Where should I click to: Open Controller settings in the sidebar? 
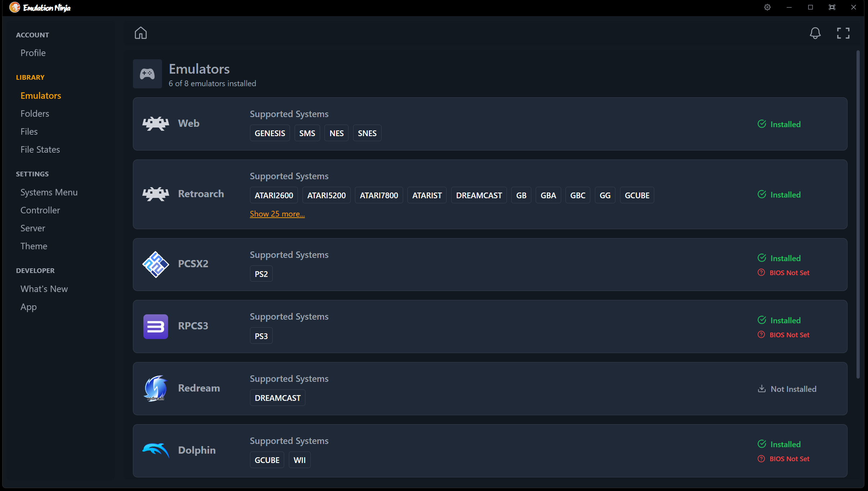[40, 210]
